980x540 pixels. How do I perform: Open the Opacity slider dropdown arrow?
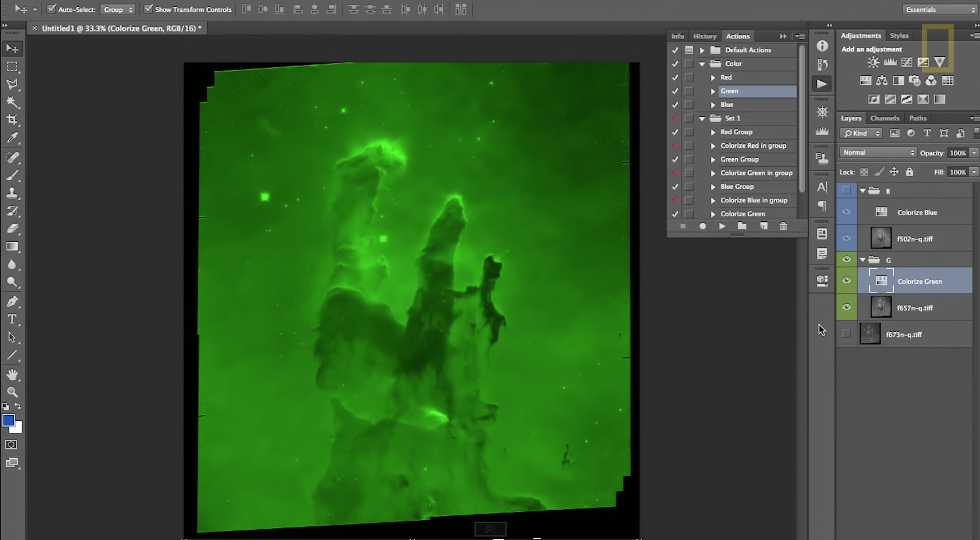pos(974,153)
